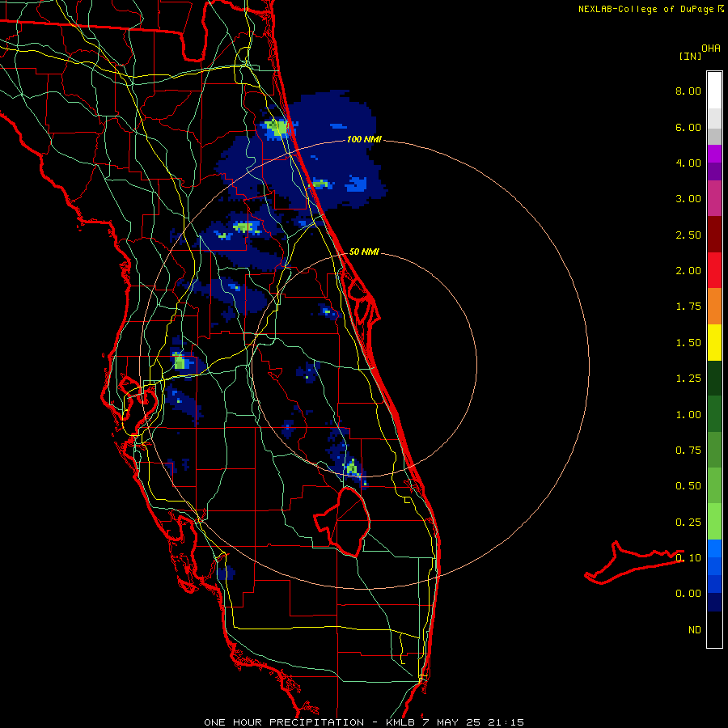Image resolution: width=728 pixels, height=728 pixels.
Task: Click the darkest green legend swatch
Action: 714,379
